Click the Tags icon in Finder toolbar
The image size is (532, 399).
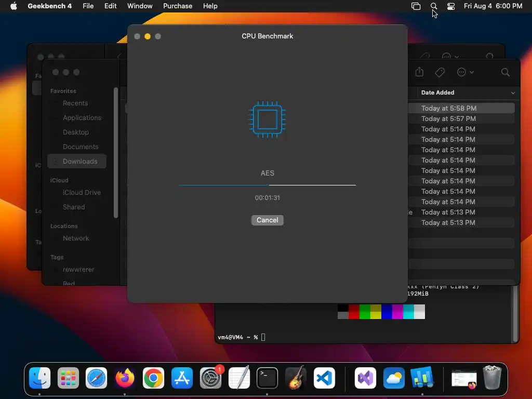pyautogui.click(x=440, y=72)
